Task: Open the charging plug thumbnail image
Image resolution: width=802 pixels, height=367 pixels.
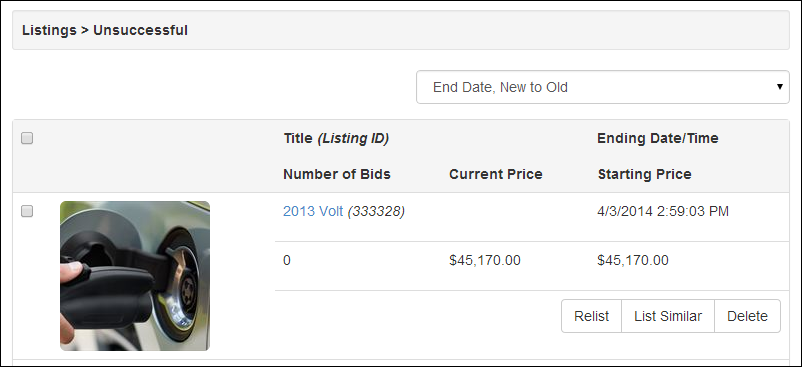Action: (x=135, y=276)
